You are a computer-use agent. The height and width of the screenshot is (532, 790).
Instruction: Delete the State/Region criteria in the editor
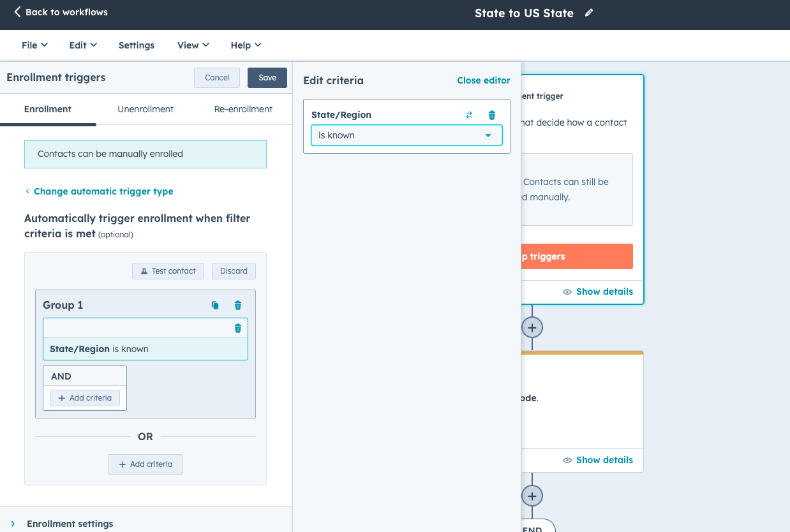coord(492,115)
